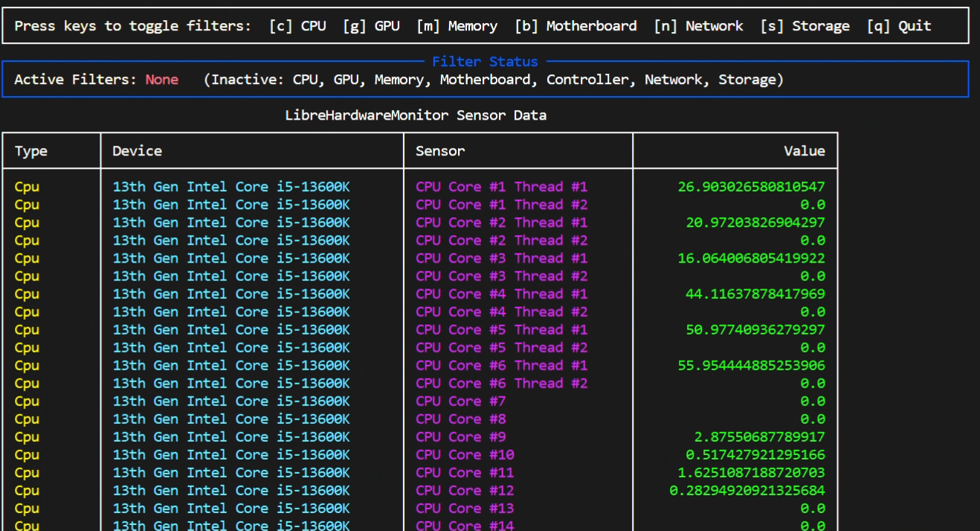
Task: Select sensor CPU Core #13
Action: [465, 508]
